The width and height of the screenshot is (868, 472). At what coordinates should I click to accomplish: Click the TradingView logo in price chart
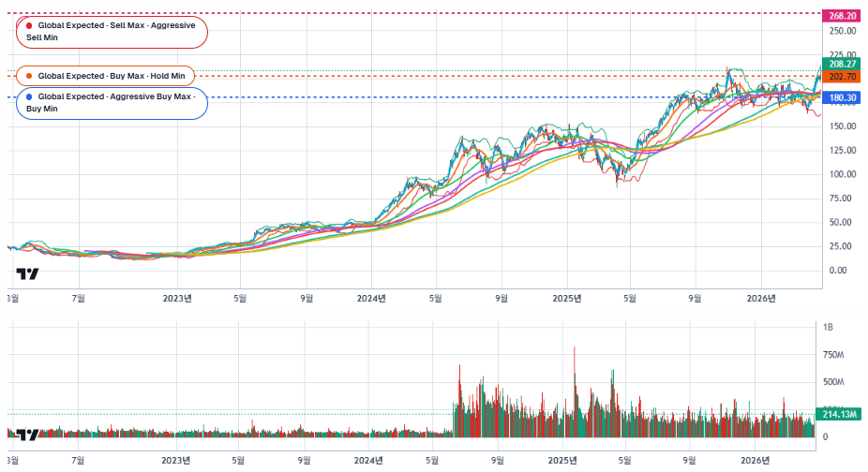pyautogui.click(x=28, y=274)
